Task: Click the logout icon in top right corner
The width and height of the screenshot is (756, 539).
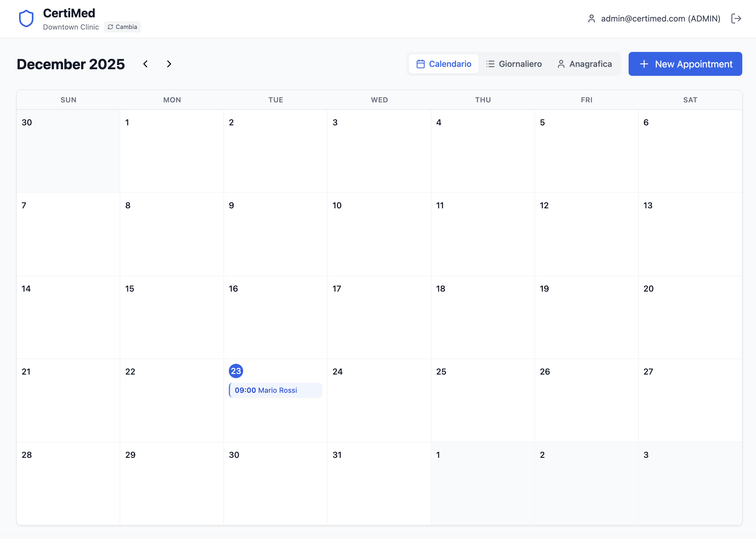Action: click(736, 19)
